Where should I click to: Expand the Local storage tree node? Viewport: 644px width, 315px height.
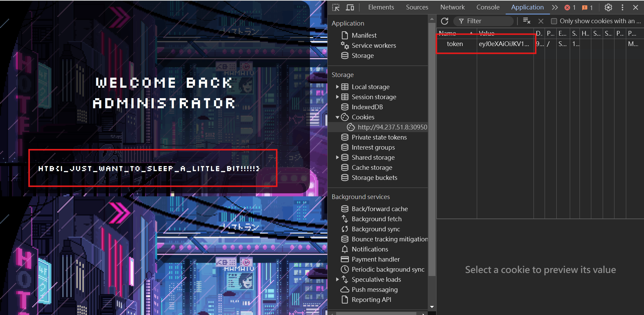337,87
